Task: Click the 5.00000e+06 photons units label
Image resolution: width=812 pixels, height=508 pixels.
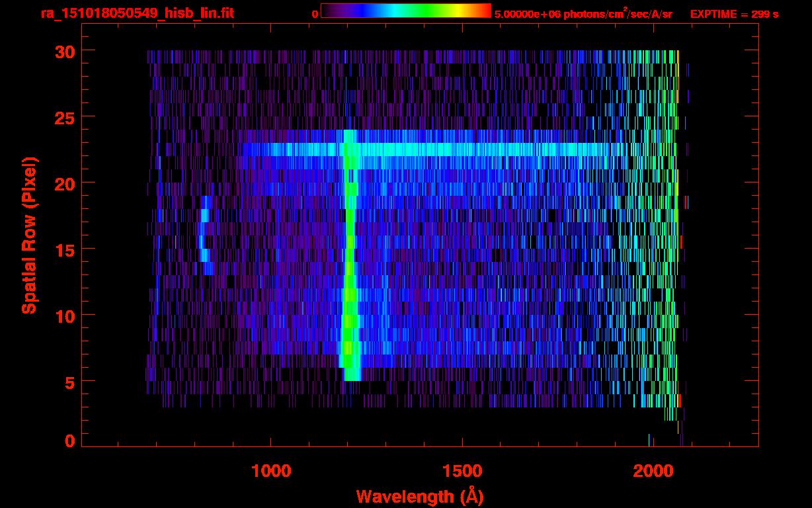Action: [x=583, y=14]
